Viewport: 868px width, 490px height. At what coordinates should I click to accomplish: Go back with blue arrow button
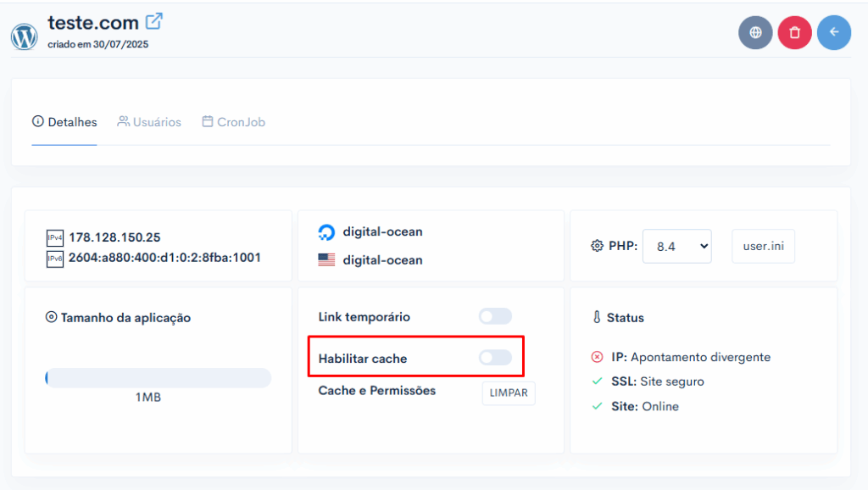tap(834, 33)
